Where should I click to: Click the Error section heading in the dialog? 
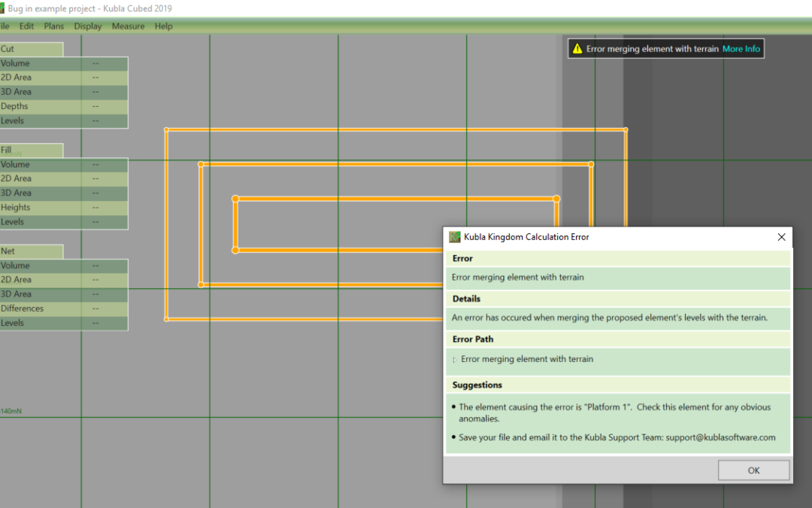click(x=462, y=258)
